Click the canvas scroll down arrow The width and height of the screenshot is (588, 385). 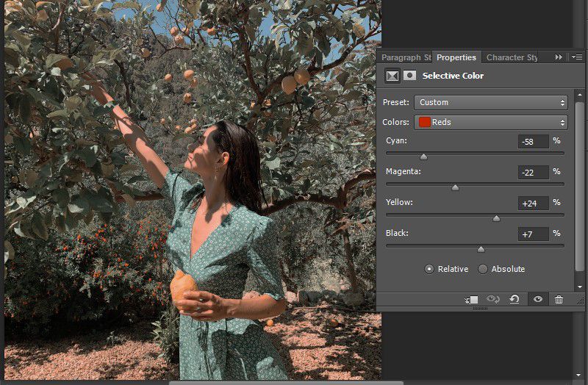tap(580, 375)
